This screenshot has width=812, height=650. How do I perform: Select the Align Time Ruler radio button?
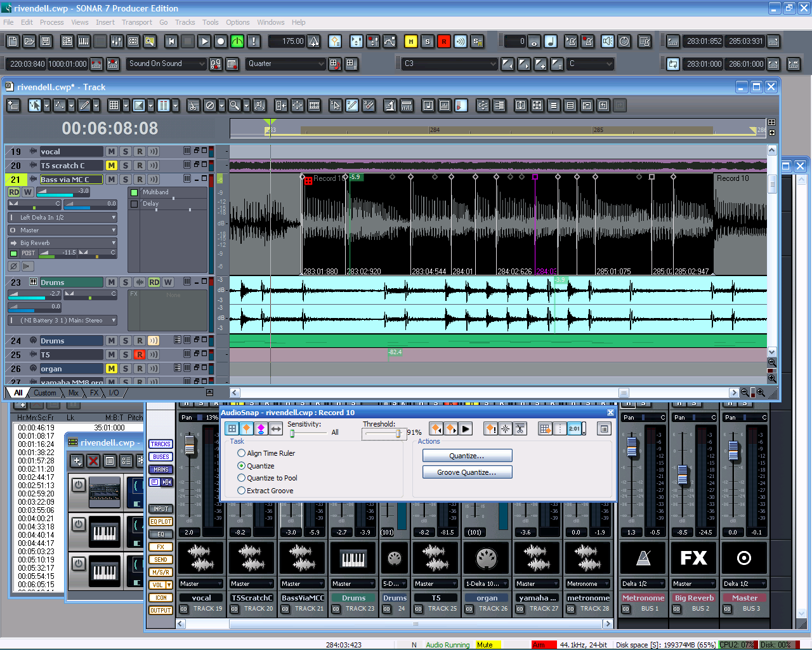point(241,453)
